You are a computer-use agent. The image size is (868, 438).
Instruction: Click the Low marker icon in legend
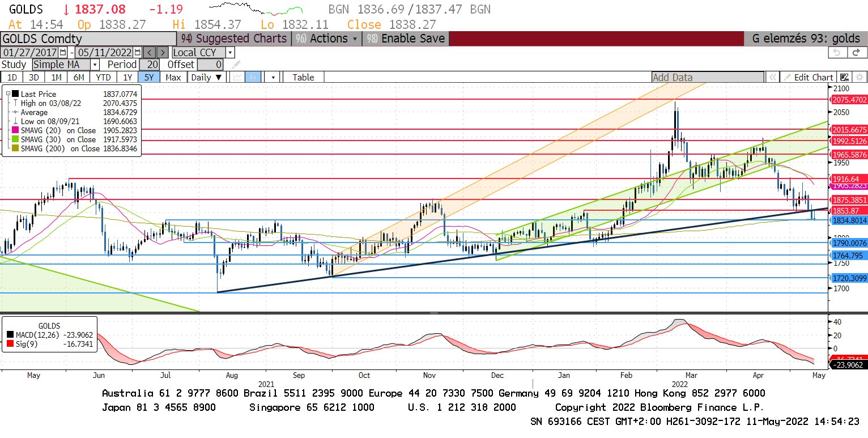point(14,121)
